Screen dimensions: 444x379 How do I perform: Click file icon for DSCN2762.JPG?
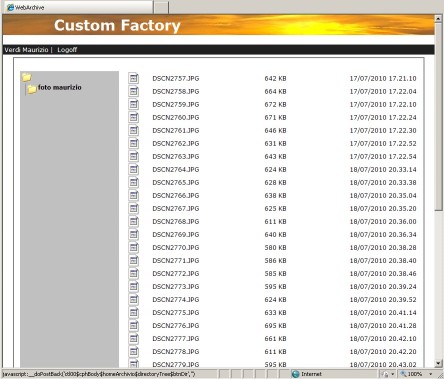point(134,143)
